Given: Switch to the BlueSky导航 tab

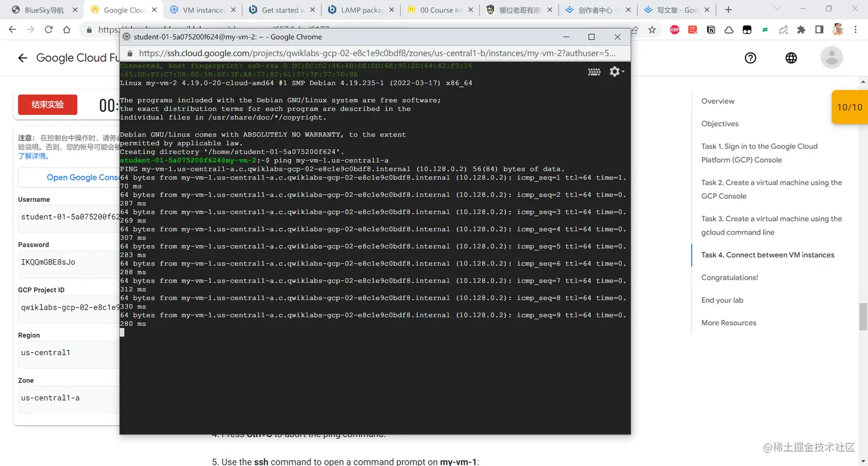Looking at the screenshot, I should pos(43,10).
